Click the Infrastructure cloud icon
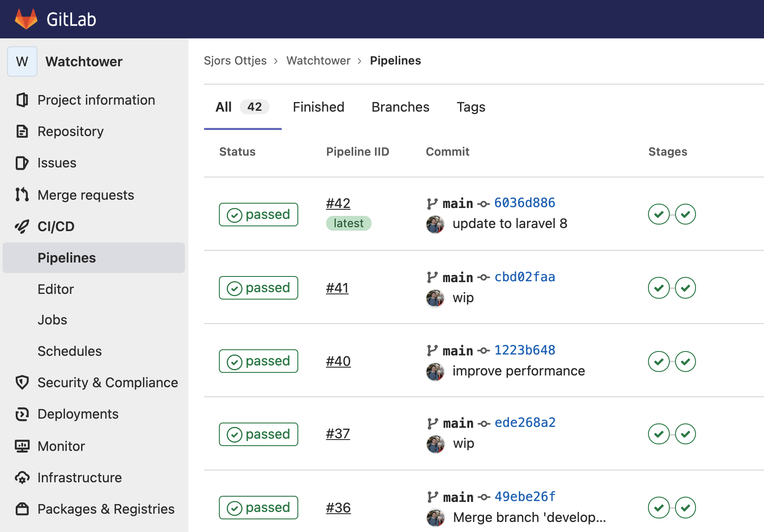 pos(22,477)
